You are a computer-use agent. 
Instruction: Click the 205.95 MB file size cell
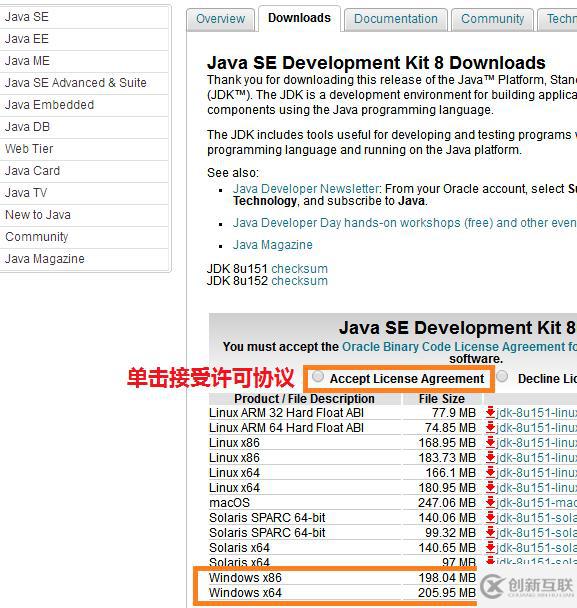447,593
